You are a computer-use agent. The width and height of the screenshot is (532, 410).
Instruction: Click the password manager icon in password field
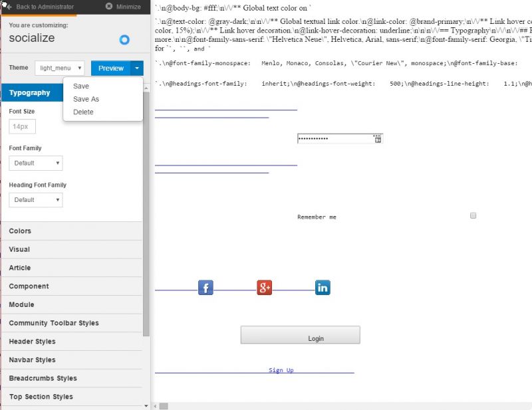pyautogui.click(x=377, y=138)
